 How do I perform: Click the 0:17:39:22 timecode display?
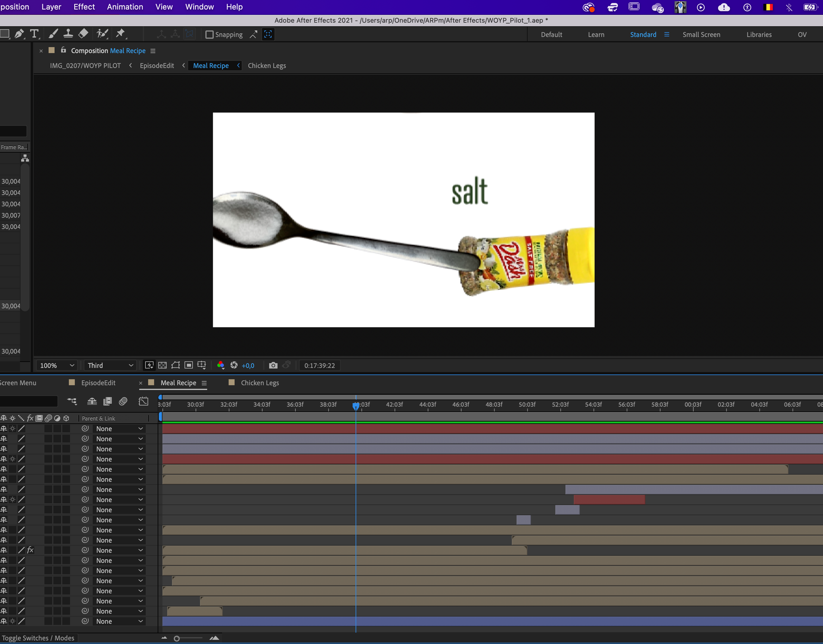(320, 365)
